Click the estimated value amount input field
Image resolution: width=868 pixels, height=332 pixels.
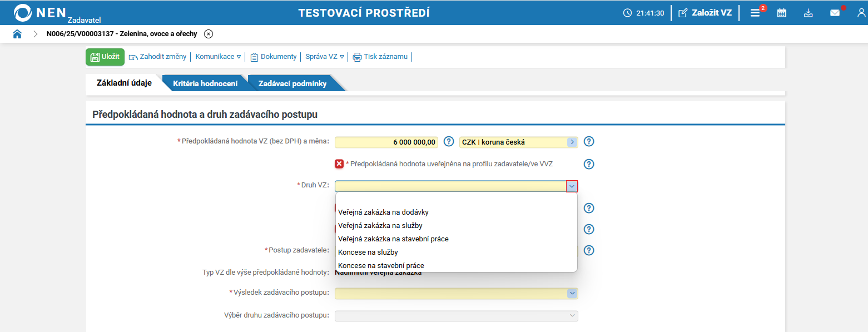pos(385,142)
